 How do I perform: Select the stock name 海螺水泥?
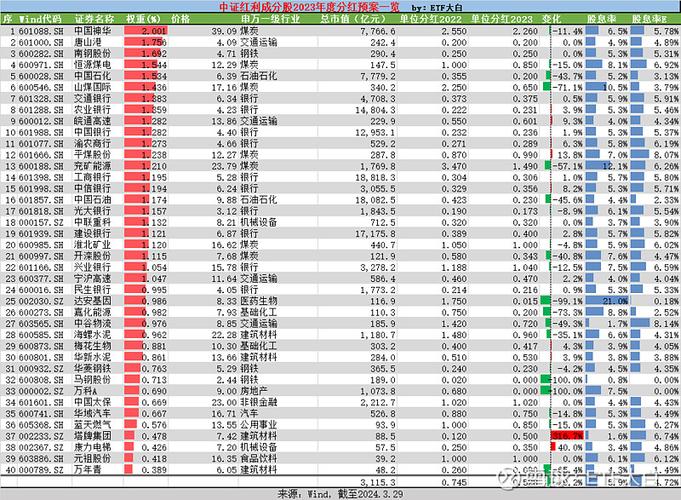(93, 335)
